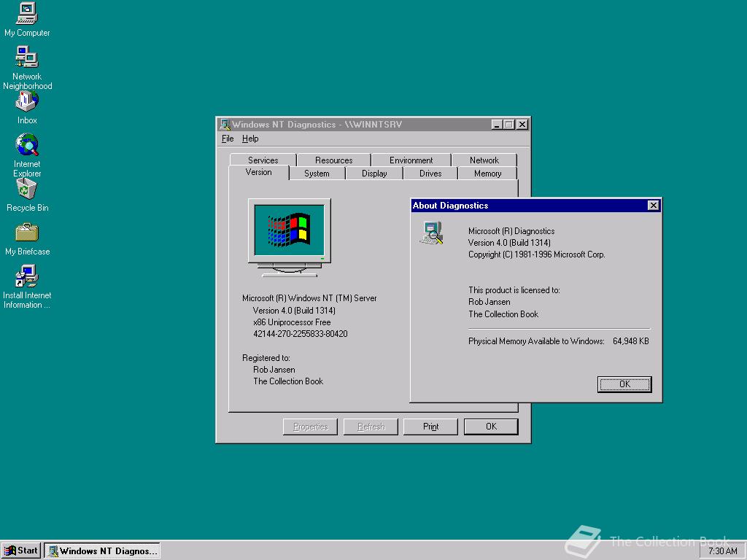Click the 7:30 AM taskbar clock
Screen dimensions: 747x560
[722, 551]
